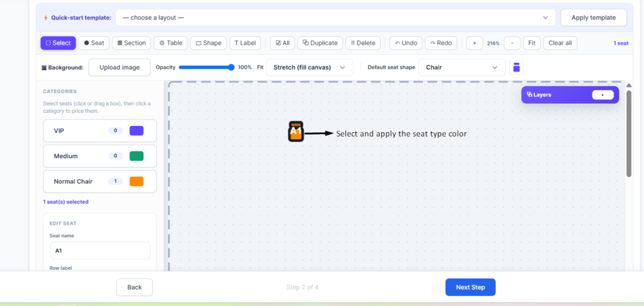This screenshot has width=644, height=306.
Task: Click Apply template button
Action: [x=594, y=18]
